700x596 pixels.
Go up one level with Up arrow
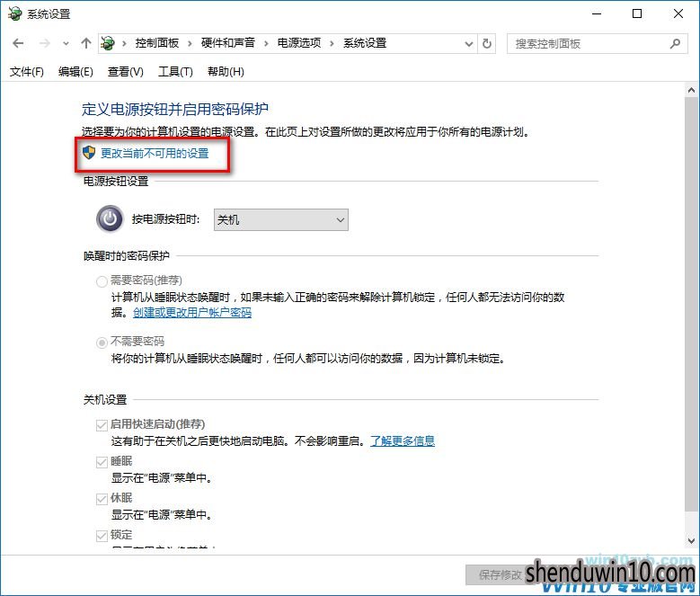coord(86,43)
